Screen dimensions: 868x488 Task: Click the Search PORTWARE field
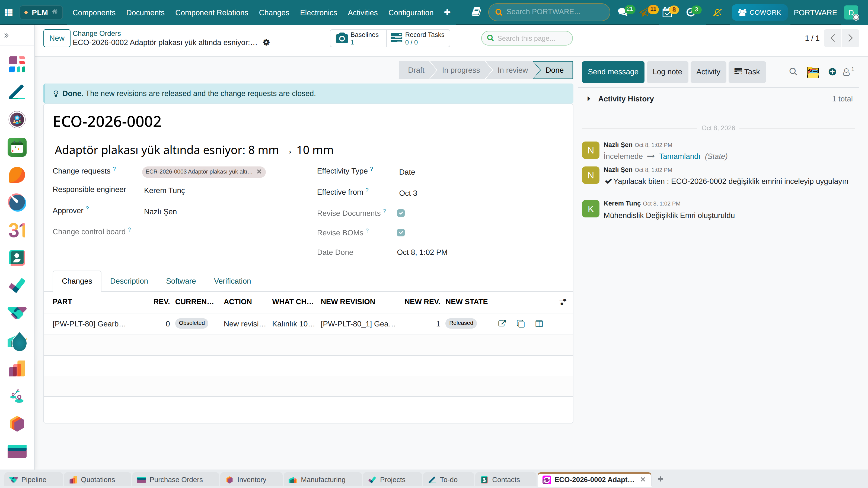[x=549, y=12]
